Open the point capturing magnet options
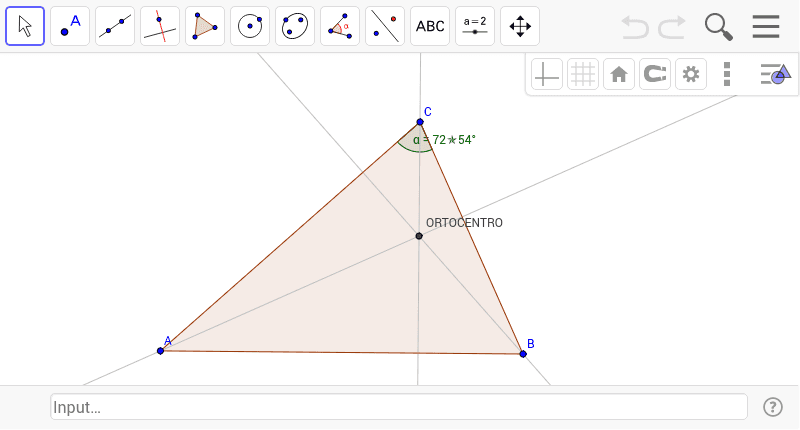 [655, 74]
